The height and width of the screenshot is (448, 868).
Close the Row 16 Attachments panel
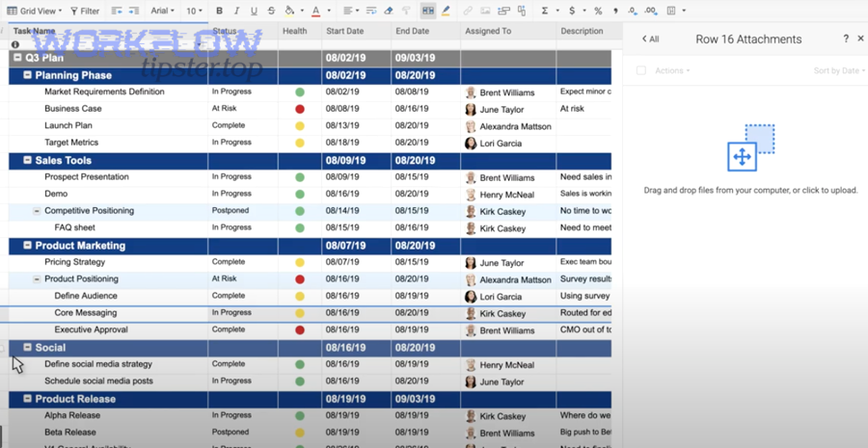860,39
